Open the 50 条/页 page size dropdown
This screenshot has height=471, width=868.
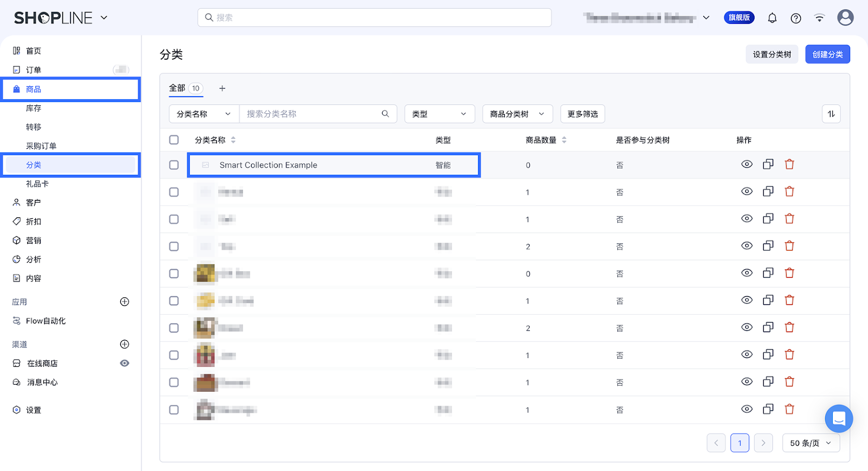coord(810,443)
